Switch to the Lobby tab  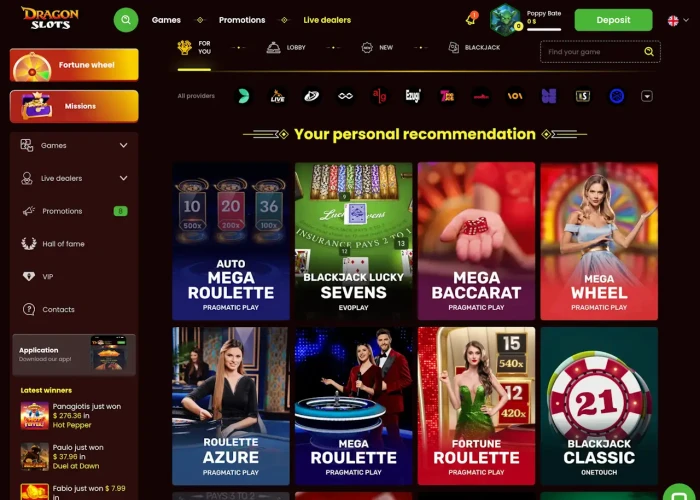(286, 47)
